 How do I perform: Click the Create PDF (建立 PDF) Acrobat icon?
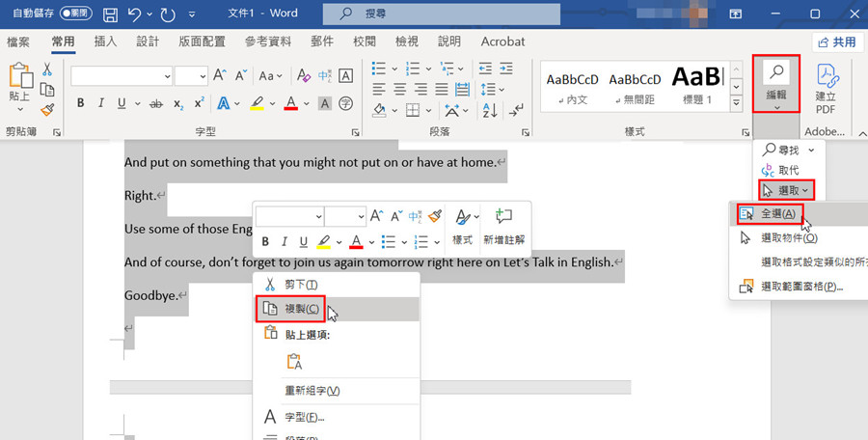point(827,87)
